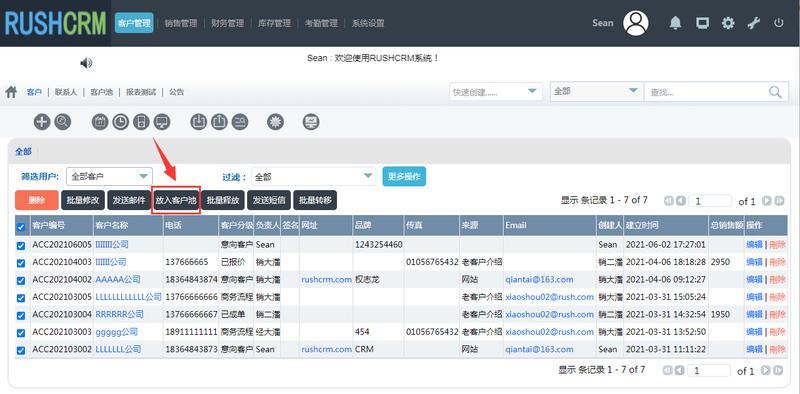Click the 批量转移 button

point(315,200)
